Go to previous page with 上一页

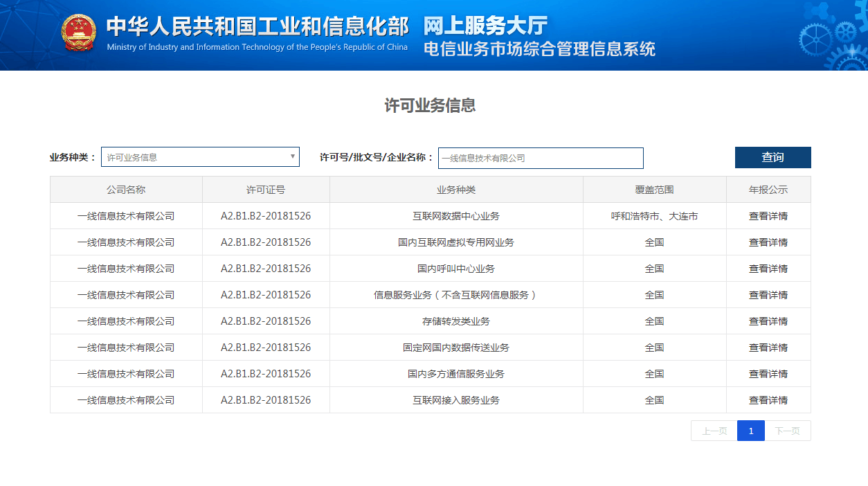click(714, 431)
